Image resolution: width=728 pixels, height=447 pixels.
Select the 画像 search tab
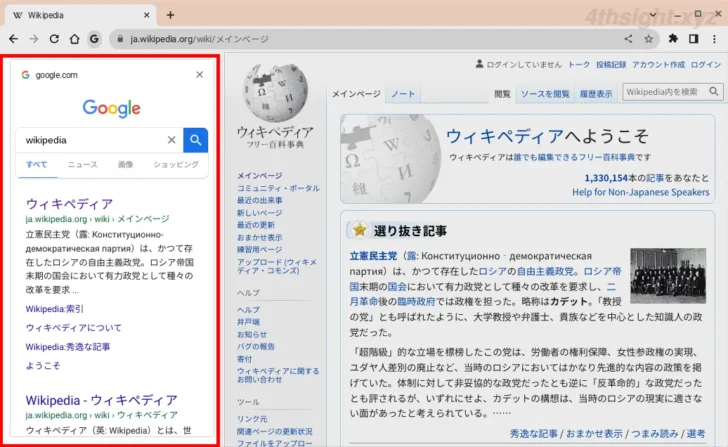click(125, 164)
